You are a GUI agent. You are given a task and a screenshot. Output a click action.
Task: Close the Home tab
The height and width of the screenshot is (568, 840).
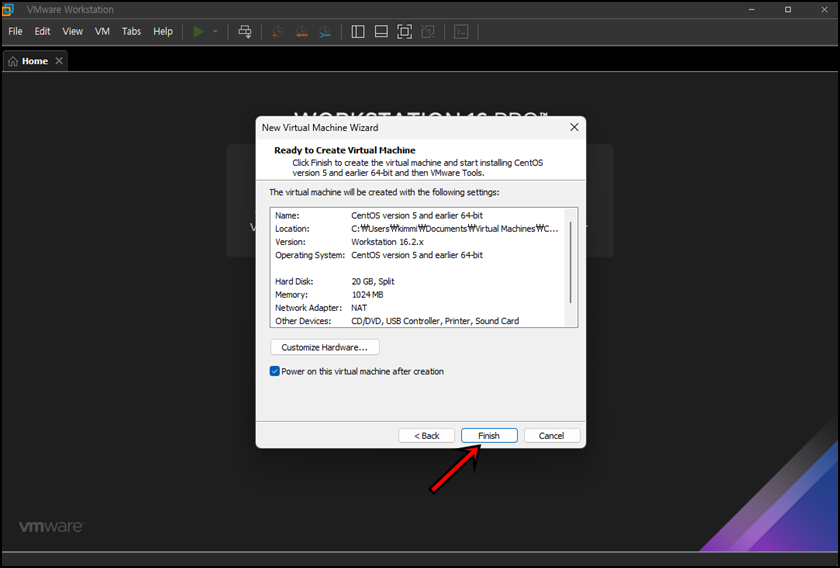coord(59,61)
